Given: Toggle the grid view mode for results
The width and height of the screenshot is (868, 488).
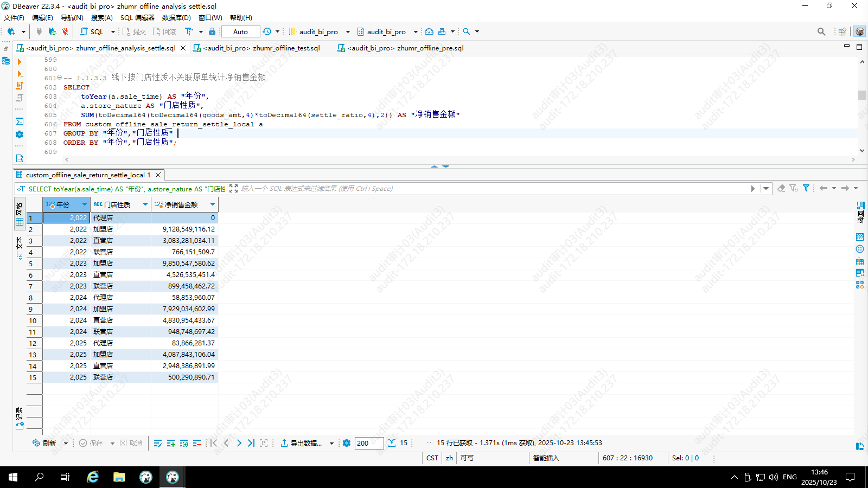Looking at the screenshot, I should tap(20, 215).
